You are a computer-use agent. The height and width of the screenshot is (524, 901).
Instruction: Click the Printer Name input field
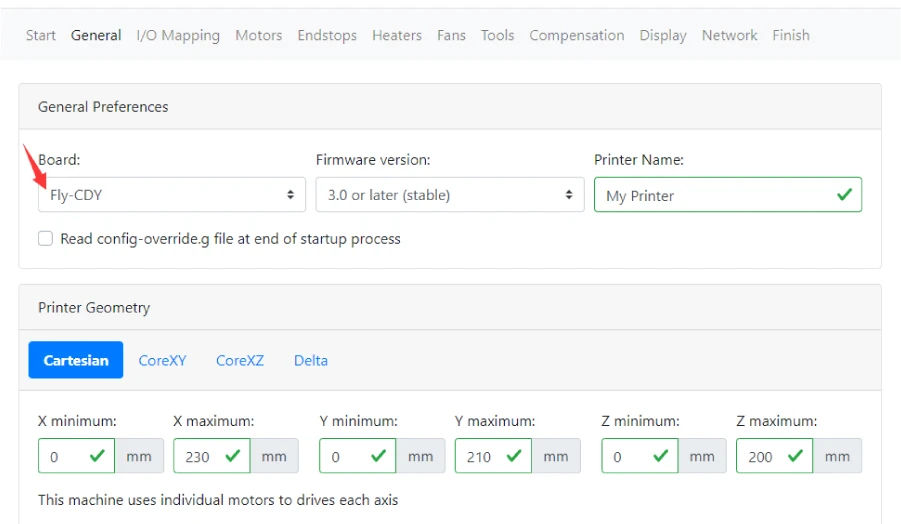coord(715,195)
